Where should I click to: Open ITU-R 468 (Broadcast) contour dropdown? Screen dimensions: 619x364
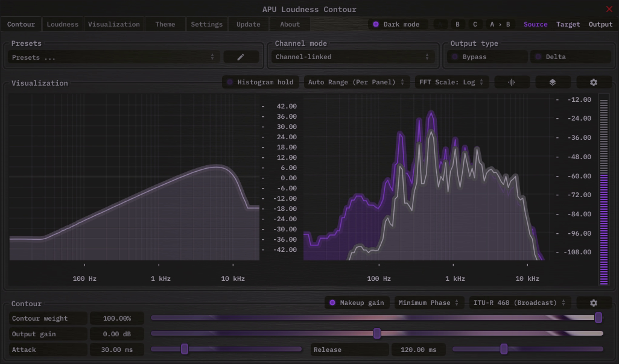pyautogui.click(x=519, y=303)
